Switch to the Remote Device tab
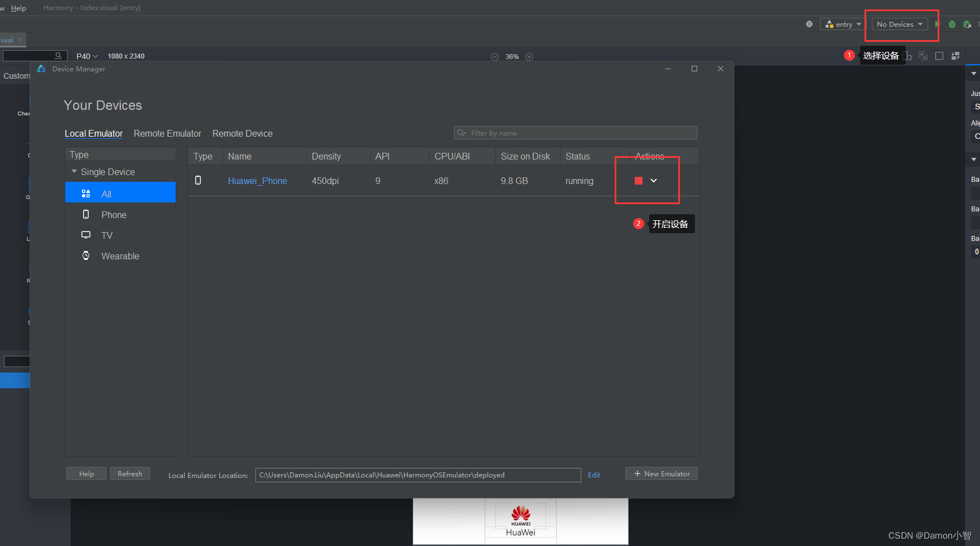980x546 pixels. (x=242, y=134)
